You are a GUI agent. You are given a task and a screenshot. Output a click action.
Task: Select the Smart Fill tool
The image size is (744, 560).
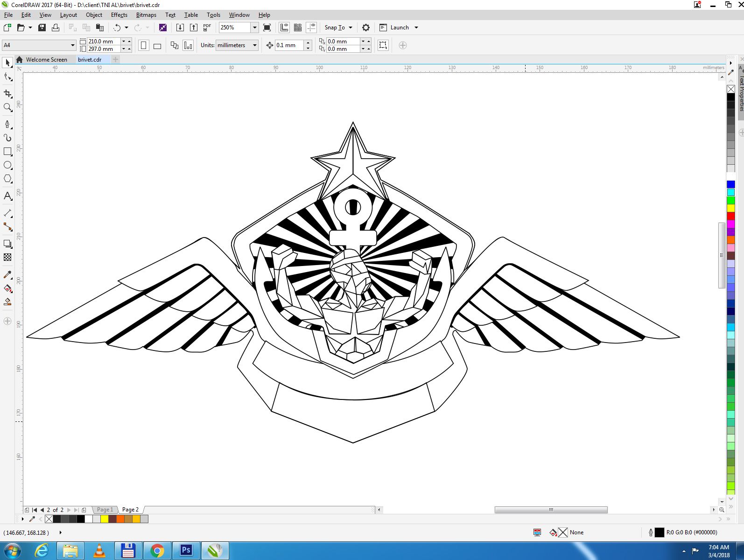[x=7, y=302]
